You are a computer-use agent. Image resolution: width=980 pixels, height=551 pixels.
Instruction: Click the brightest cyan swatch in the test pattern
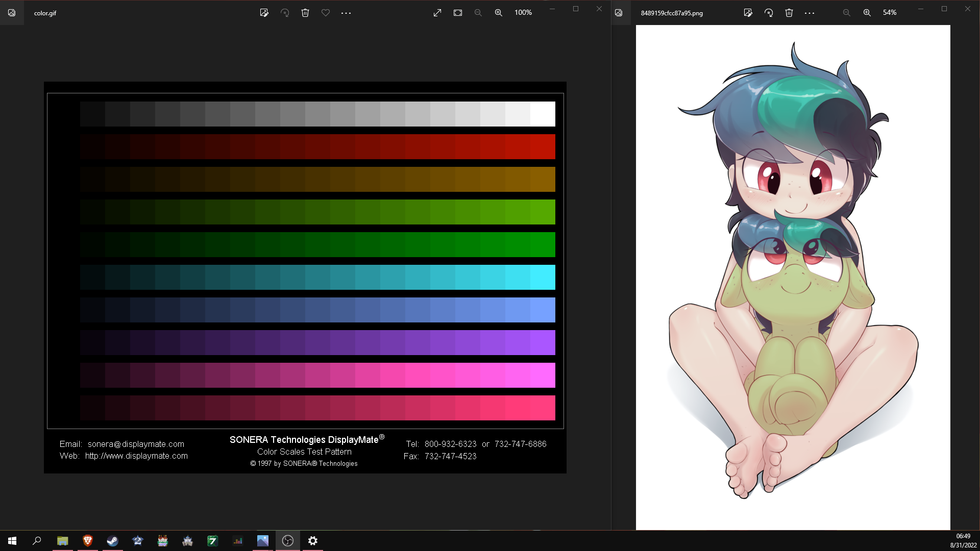pyautogui.click(x=543, y=277)
